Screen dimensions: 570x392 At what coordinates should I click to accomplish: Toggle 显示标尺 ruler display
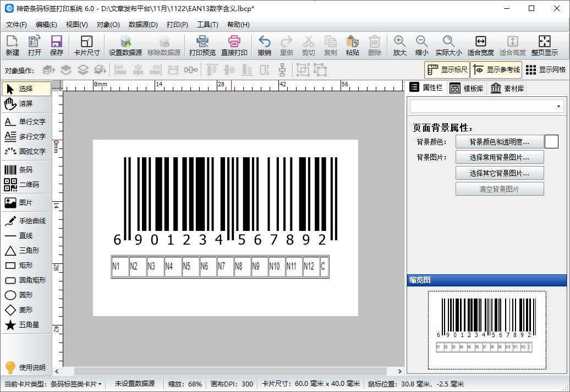click(x=447, y=70)
